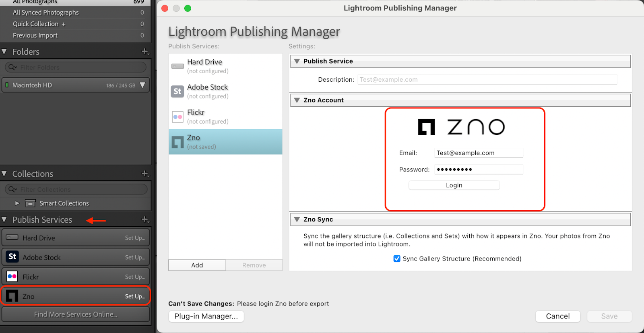This screenshot has width=644, height=333.
Task: Select Adobe Stock service in dialog list
Action: (225, 91)
